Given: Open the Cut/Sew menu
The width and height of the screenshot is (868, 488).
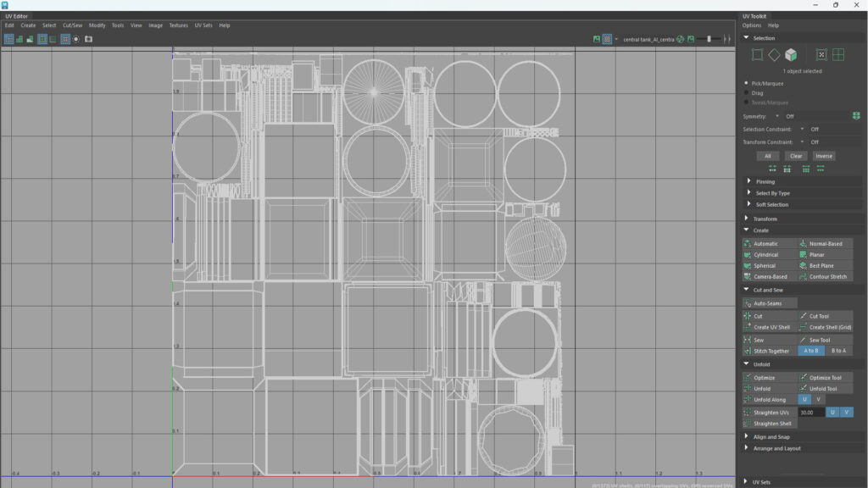Looking at the screenshot, I should click(x=72, y=25).
